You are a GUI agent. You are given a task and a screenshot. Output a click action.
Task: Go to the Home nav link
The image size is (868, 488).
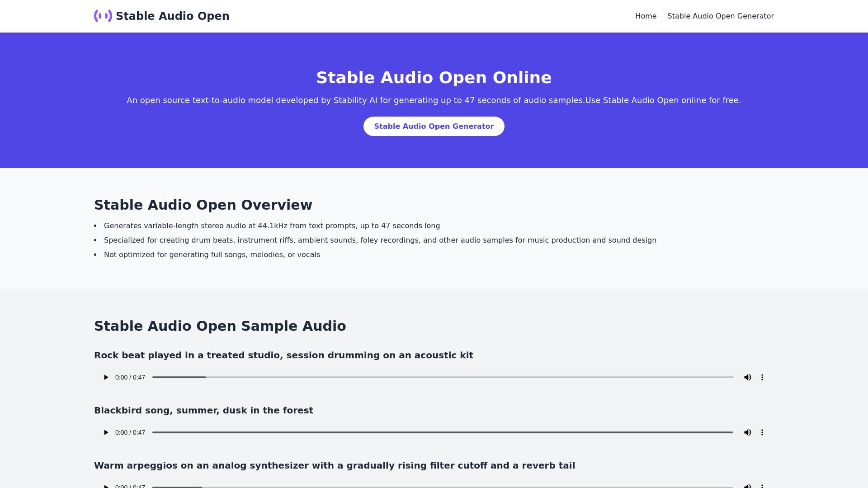point(646,16)
